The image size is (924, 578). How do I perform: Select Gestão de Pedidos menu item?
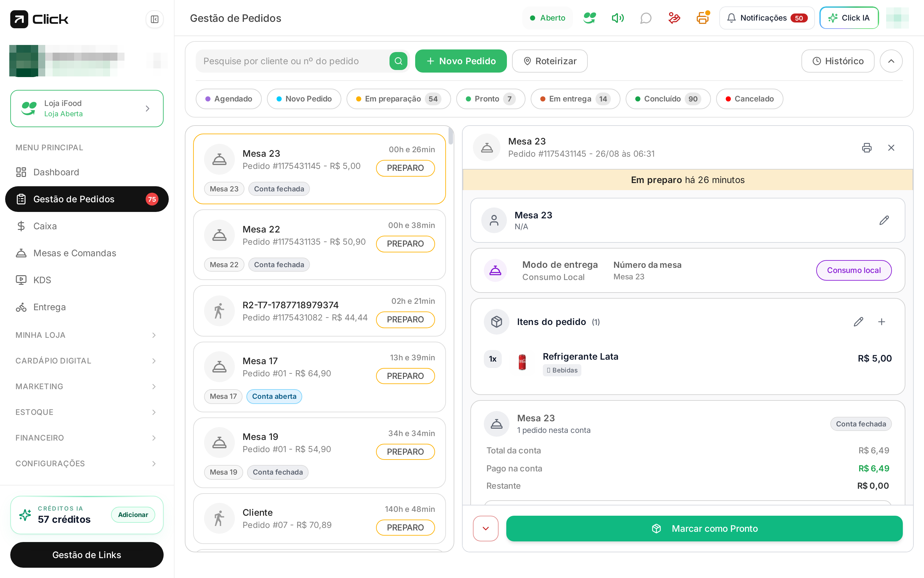[87, 199]
